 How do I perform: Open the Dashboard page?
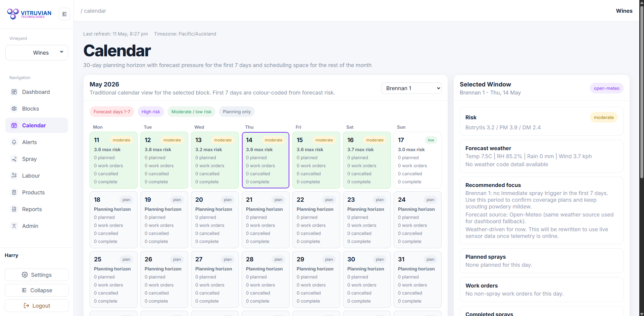(37, 92)
